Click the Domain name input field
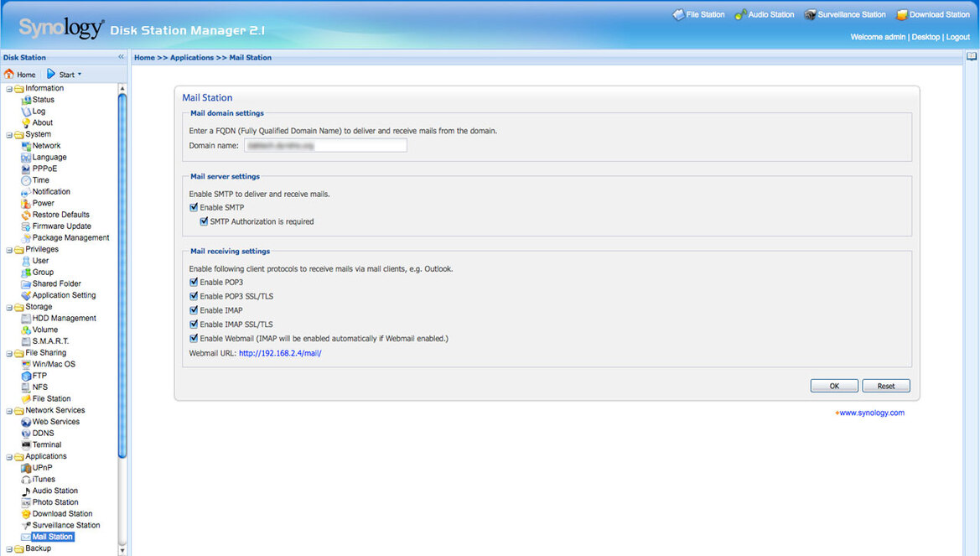Screen dimensions: 980x556 tap(325, 146)
